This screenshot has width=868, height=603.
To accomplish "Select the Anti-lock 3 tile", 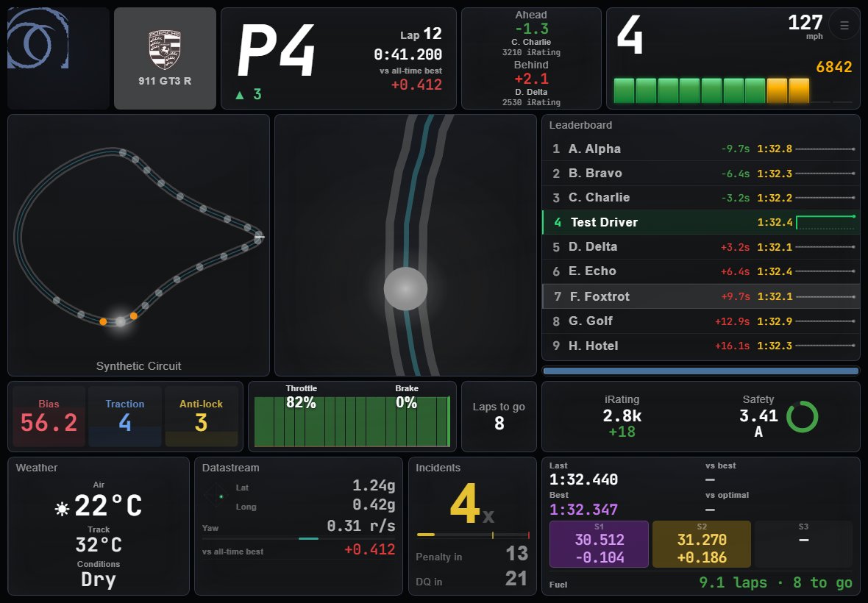I will [x=202, y=416].
